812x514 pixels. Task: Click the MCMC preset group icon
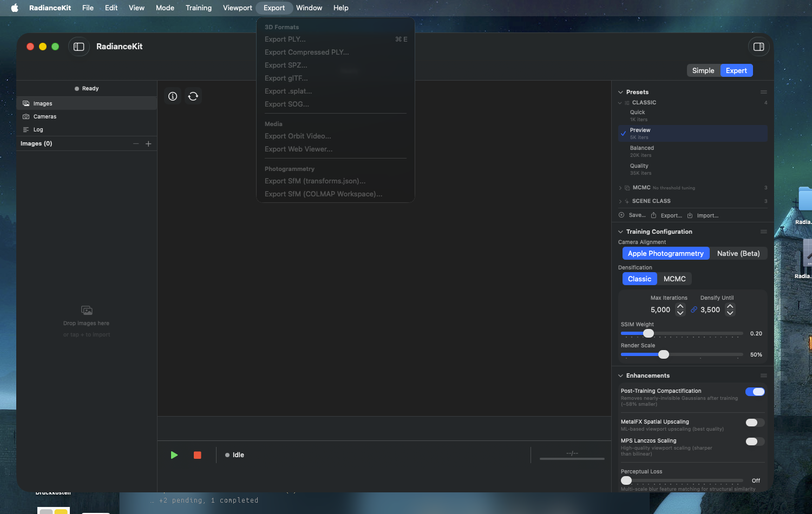627,188
